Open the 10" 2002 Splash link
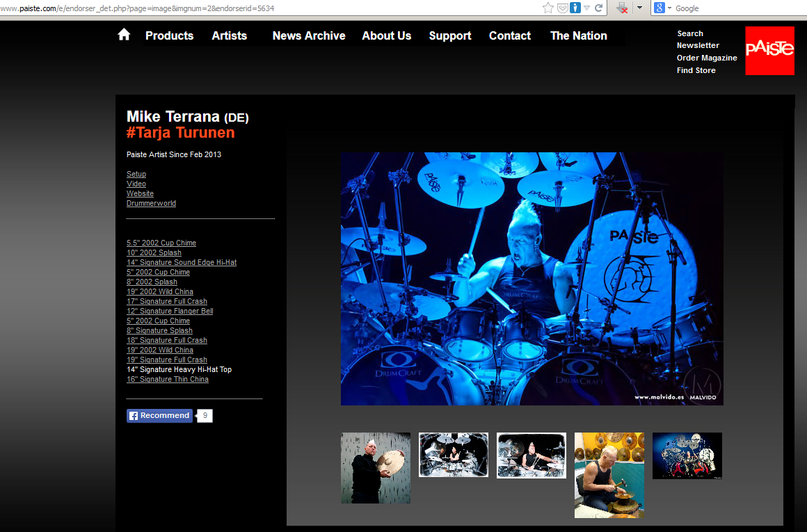This screenshot has height=532, width=807. pyautogui.click(x=154, y=252)
